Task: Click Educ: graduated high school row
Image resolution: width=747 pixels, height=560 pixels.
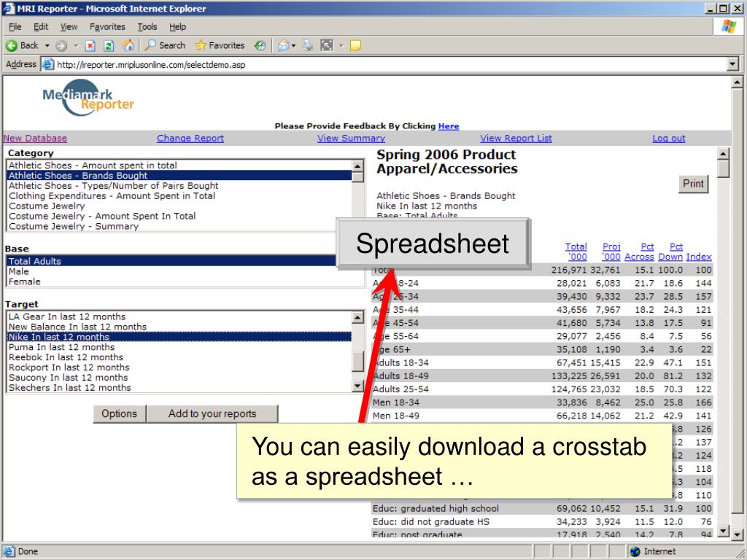Action: click(x=542, y=508)
